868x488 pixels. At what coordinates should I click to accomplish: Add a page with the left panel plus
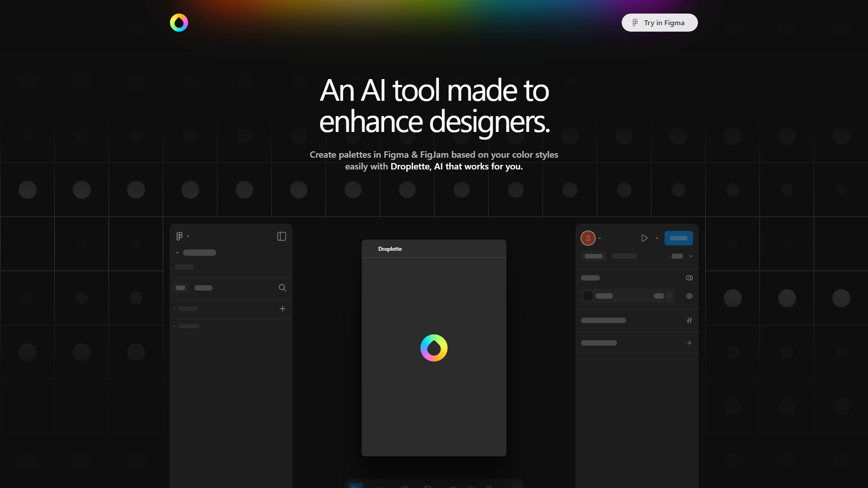click(283, 309)
